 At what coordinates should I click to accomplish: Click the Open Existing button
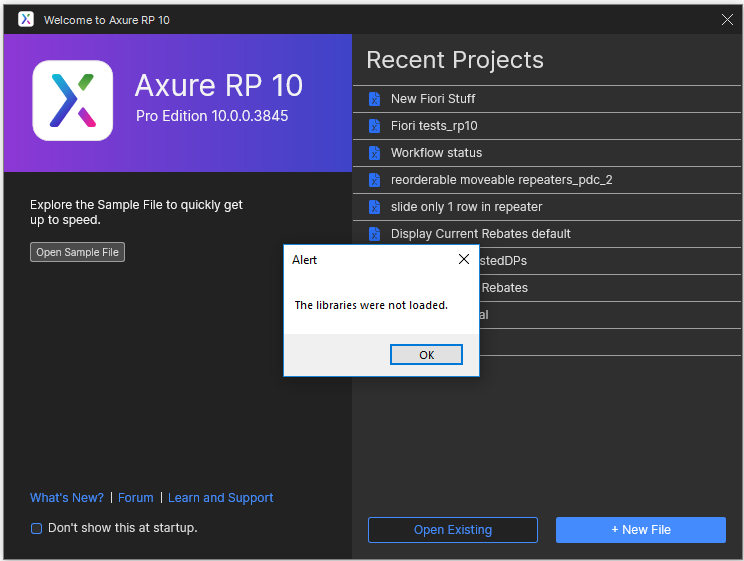452,530
